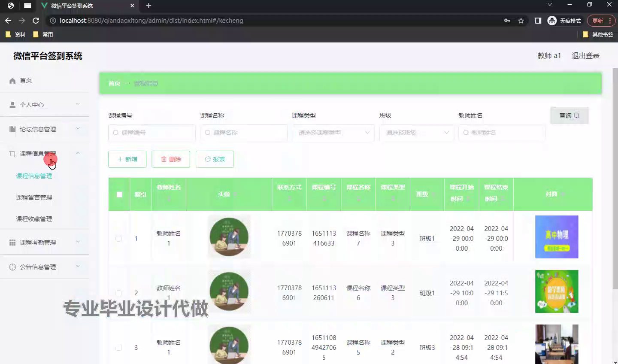Open new browser tab with plus
The image size is (618, 364).
click(x=148, y=6)
